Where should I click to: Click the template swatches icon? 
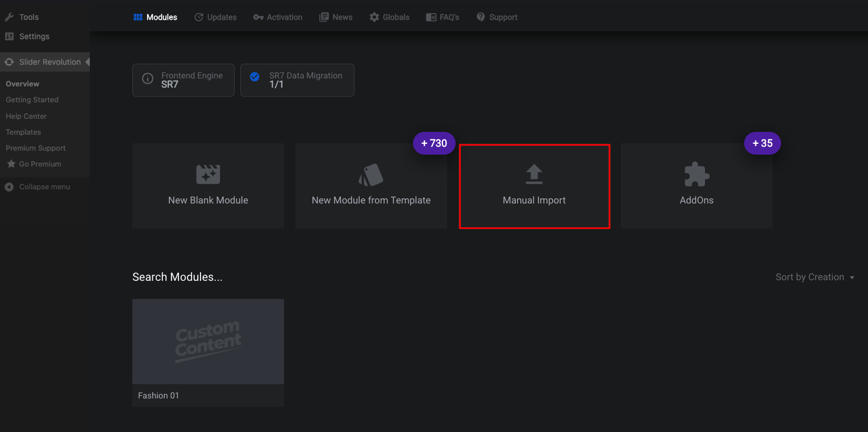point(371,175)
